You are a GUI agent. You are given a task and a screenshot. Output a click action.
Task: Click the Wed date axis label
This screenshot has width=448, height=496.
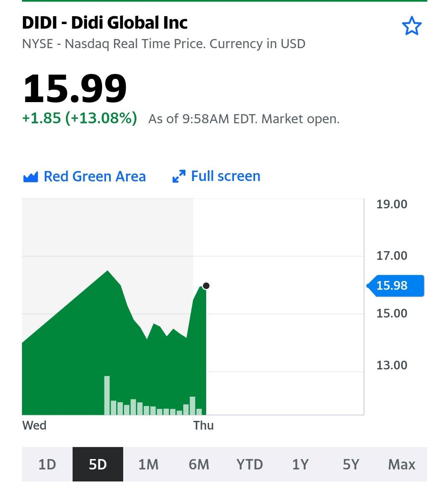pyautogui.click(x=34, y=425)
